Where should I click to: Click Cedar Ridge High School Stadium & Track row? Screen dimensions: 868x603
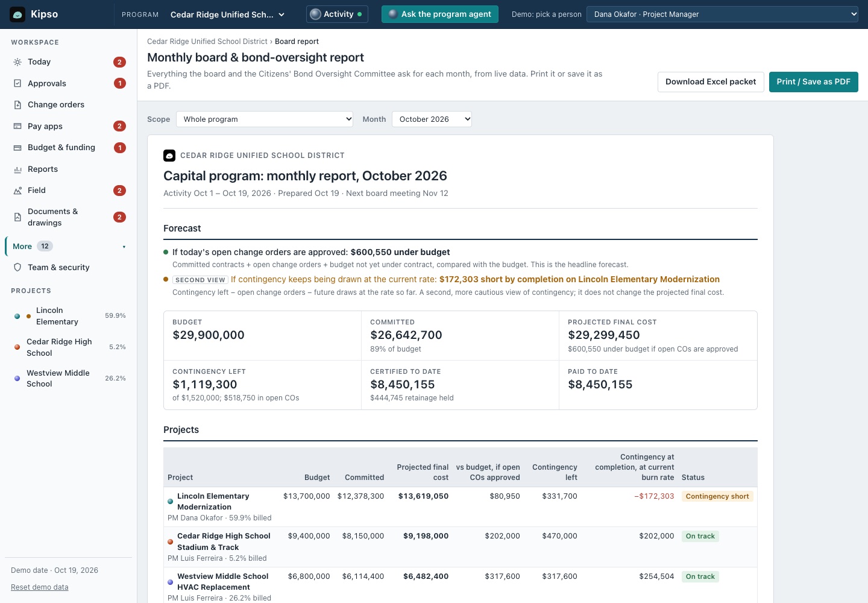pos(461,547)
